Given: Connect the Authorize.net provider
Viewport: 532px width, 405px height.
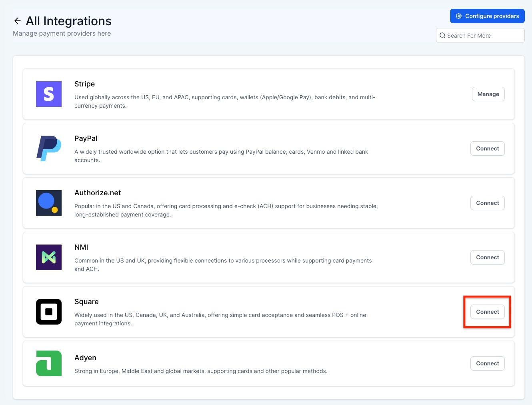Looking at the screenshot, I should coord(487,203).
